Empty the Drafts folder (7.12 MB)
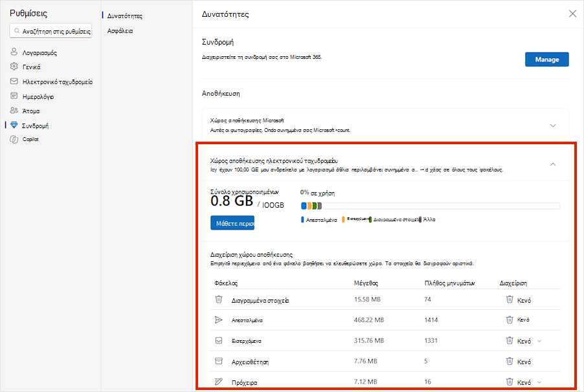This screenshot has height=392, width=584. (x=519, y=382)
